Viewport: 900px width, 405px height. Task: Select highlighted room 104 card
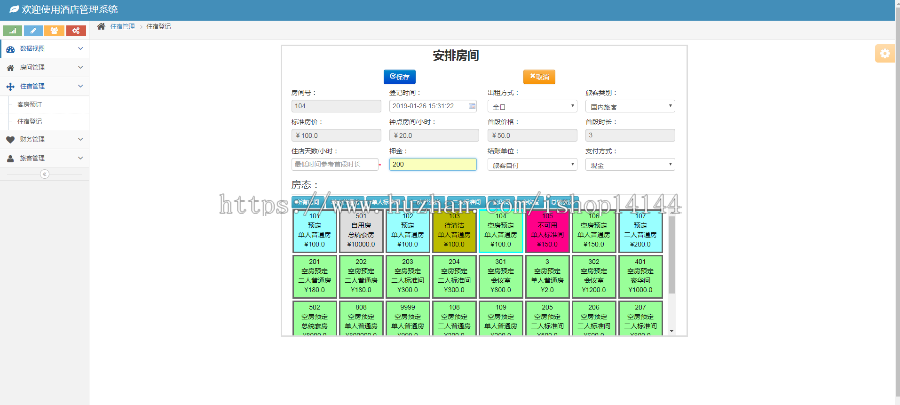tap(501, 231)
